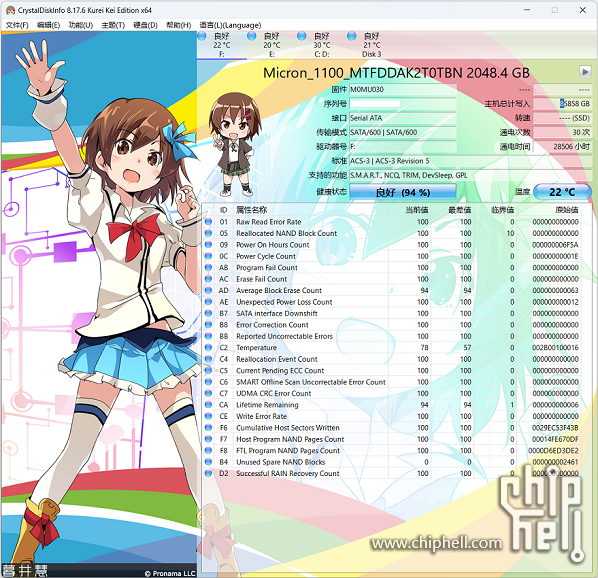Open the 语言(L)(Language) menu

230,25
